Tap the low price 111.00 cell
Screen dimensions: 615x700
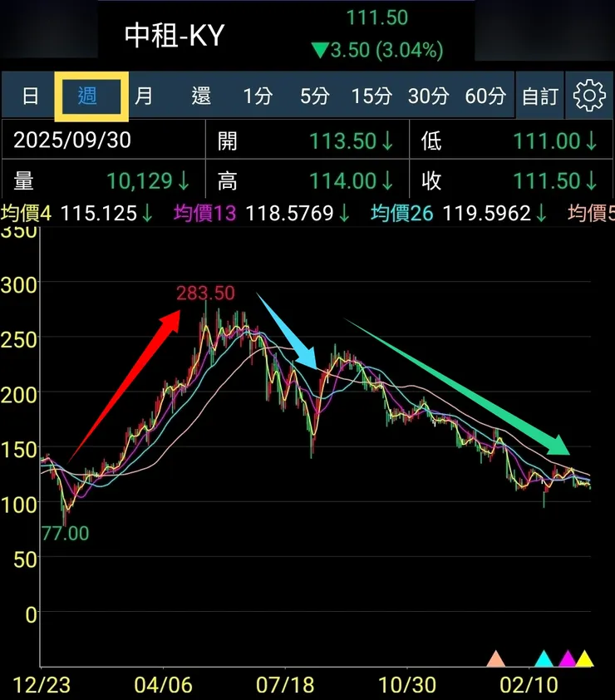(x=511, y=140)
